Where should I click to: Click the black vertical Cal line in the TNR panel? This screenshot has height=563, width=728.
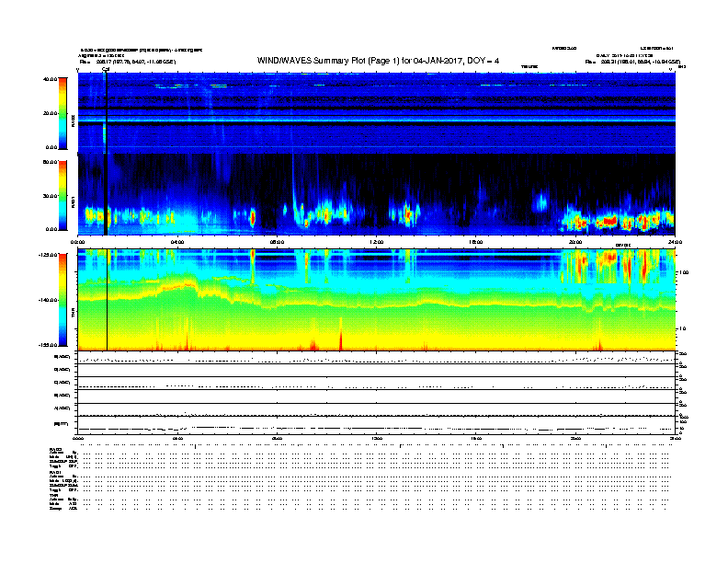click(x=108, y=300)
